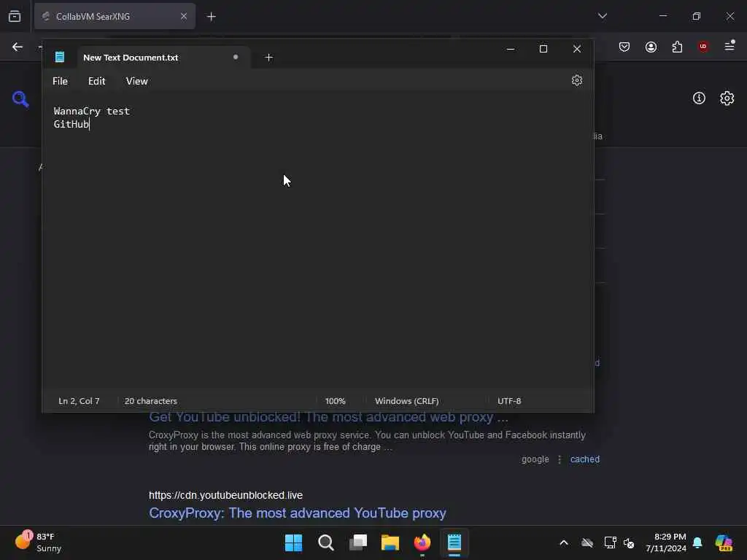The width and height of the screenshot is (747, 560).
Task: Click the muted volume tray icon
Action: 629,542
